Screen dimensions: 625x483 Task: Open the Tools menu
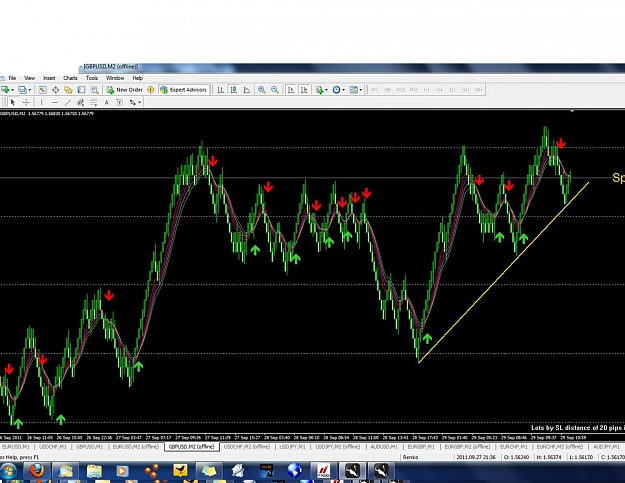point(92,78)
